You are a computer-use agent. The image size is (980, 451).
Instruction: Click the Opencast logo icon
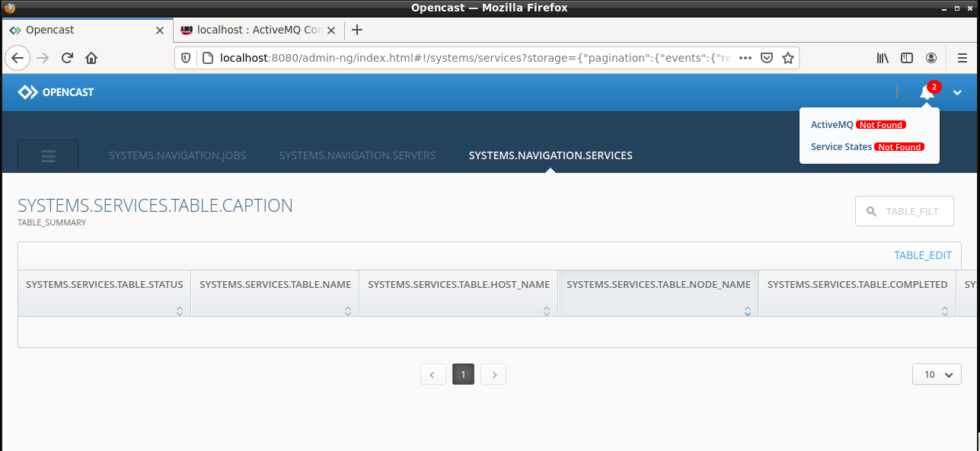point(27,91)
